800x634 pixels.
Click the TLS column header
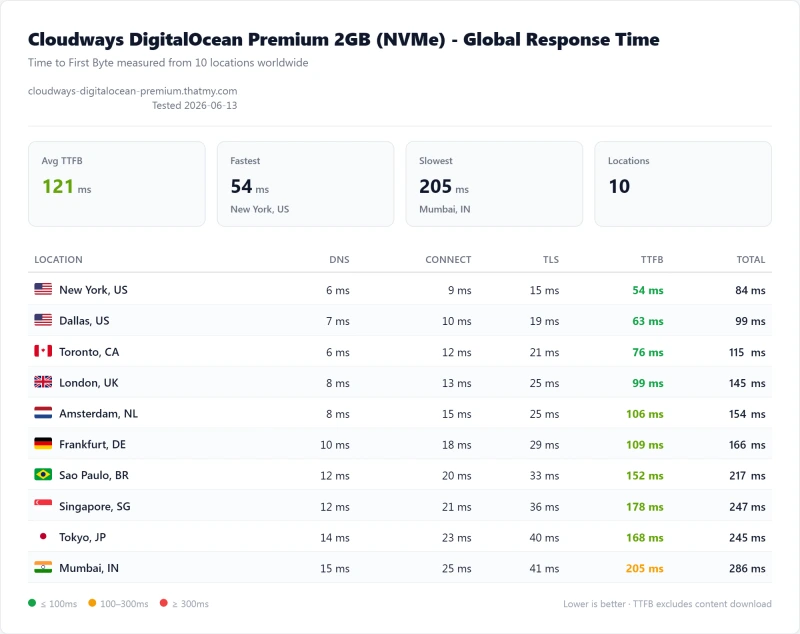[x=551, y=260]
